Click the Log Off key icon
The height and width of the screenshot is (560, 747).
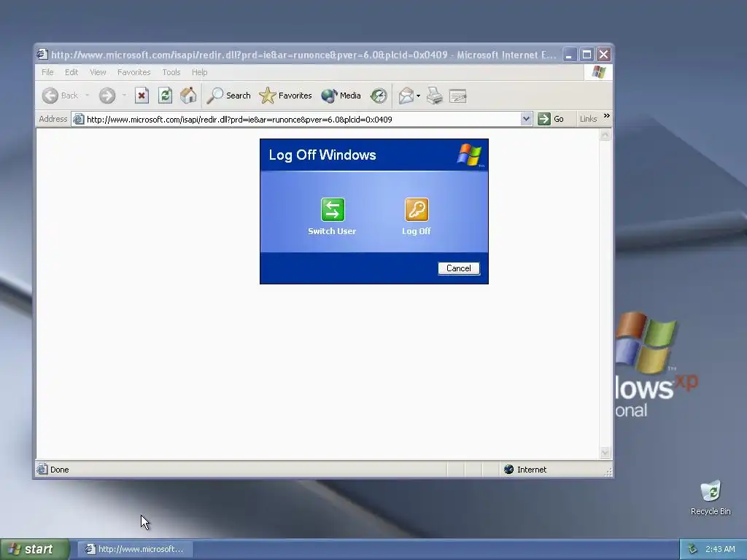(417, 209)
